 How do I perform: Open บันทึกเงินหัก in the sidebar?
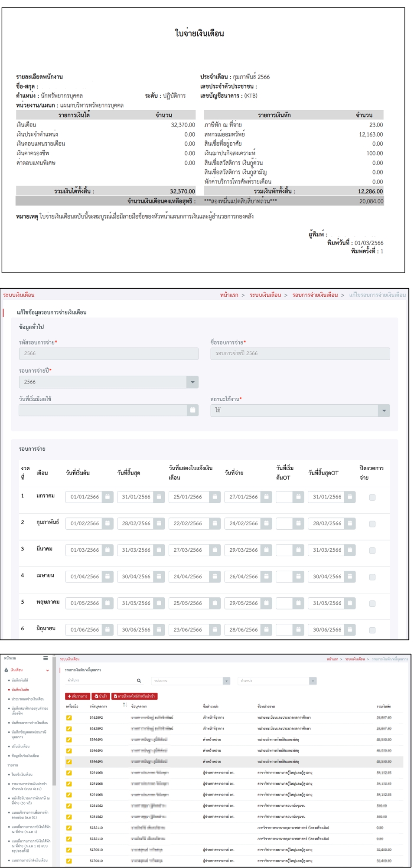(20, 689)
